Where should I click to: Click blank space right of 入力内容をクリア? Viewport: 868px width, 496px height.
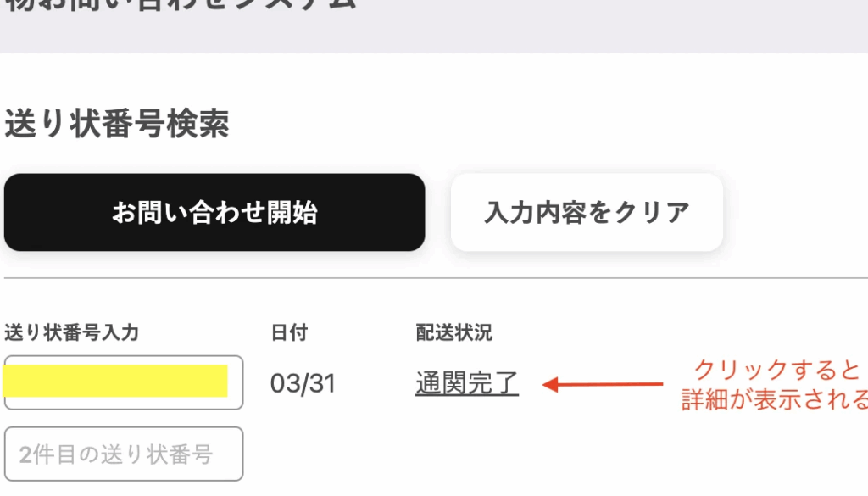click(797, 213)
